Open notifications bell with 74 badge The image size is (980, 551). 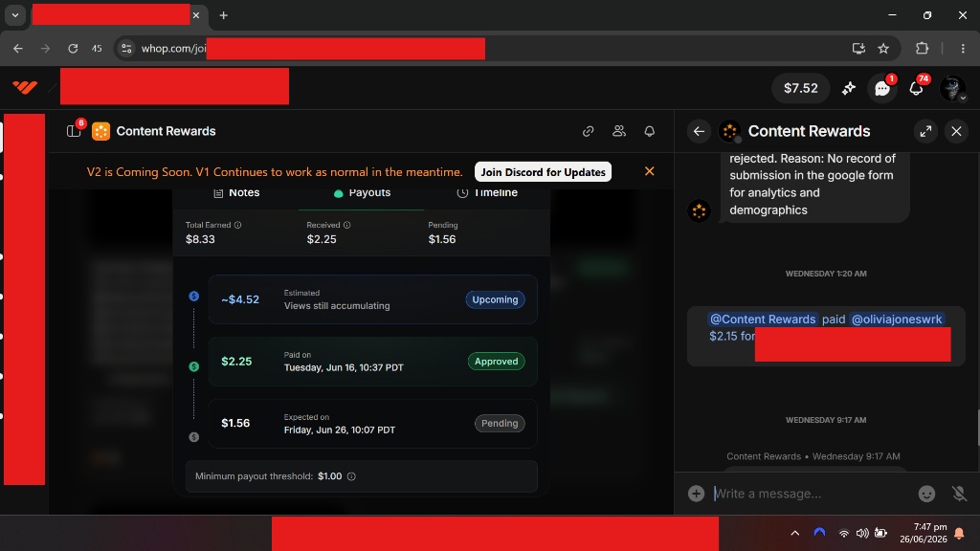click(x=916, y=89)
